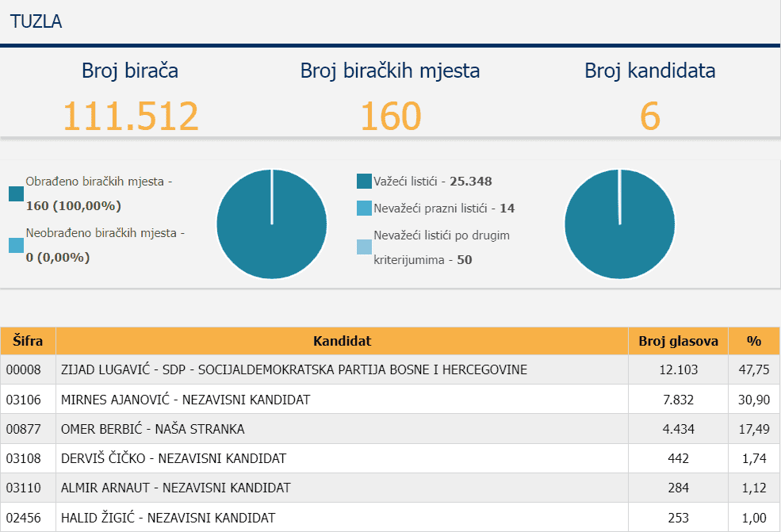Click the polling stations processed pie chart
This screenshot has width=781, height=532.
point(271,224)
